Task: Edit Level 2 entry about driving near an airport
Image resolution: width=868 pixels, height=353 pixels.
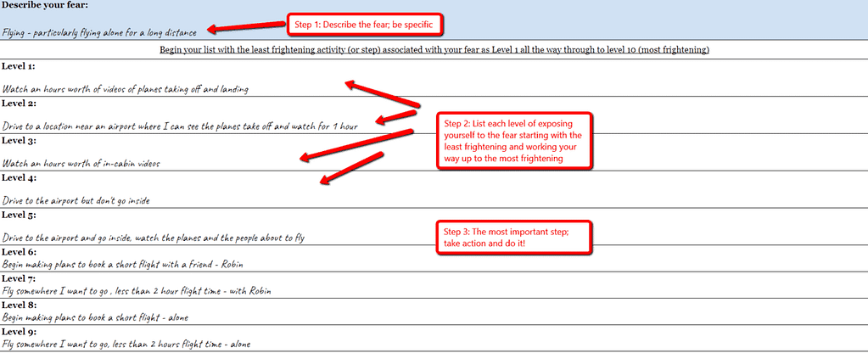Action: (179, 126)
